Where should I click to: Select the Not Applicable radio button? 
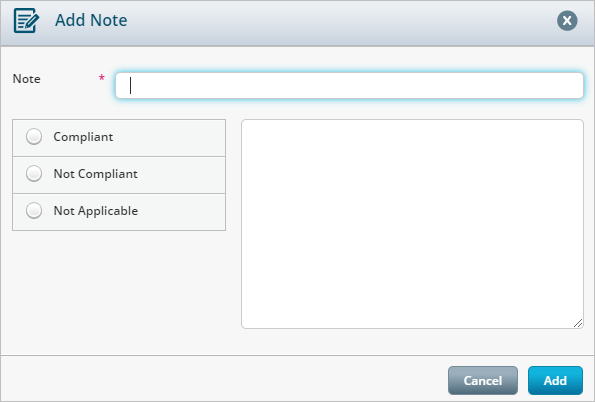coord(34,210)
